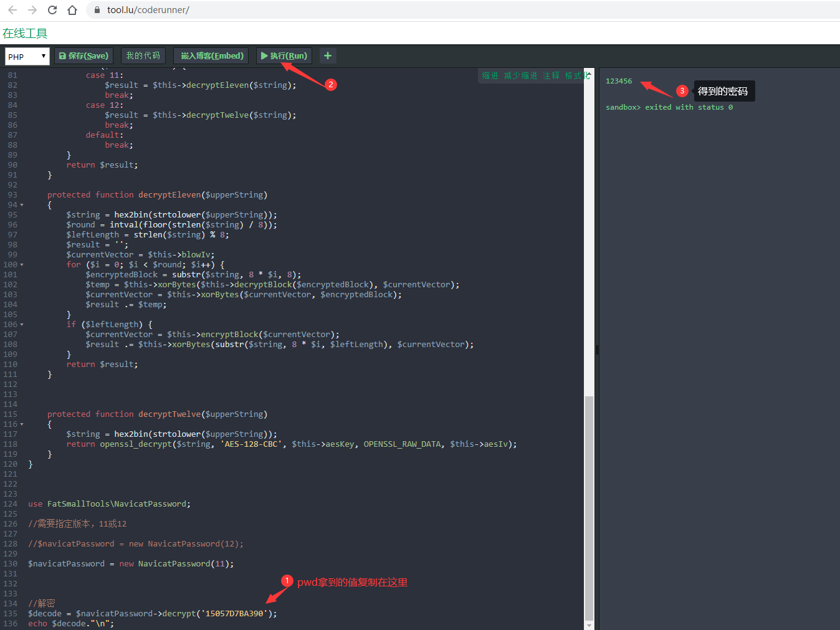The height and width of the screenshot is (630, 840).
Task: Collapse the code fold at line 94
Action: coord(22,205)
